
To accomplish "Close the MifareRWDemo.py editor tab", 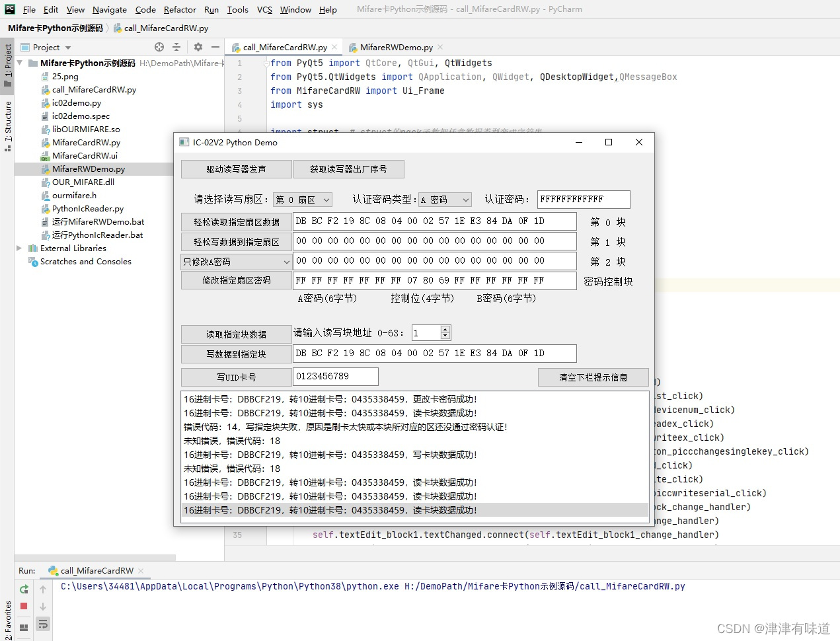I will click(x=440, y=47).
